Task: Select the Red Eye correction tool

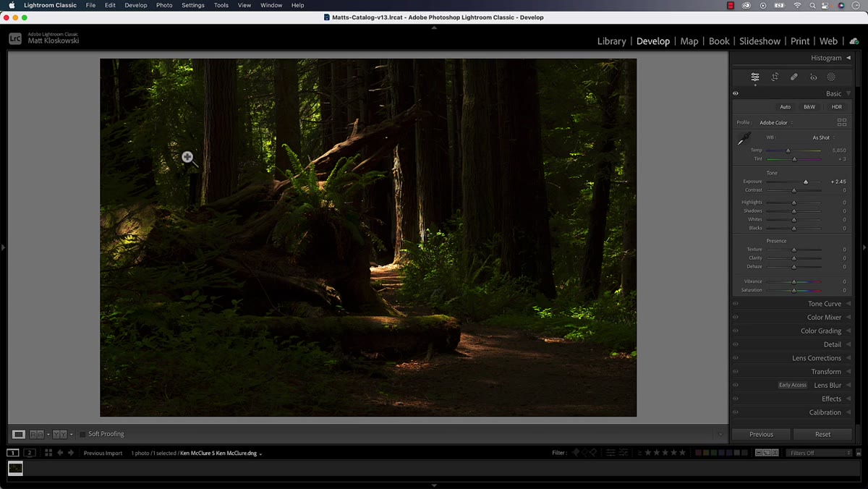Action: (x=813, y=77)
